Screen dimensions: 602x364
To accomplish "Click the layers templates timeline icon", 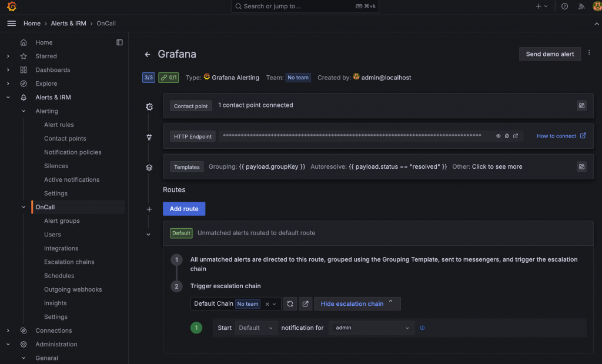I will click(149, 168).
